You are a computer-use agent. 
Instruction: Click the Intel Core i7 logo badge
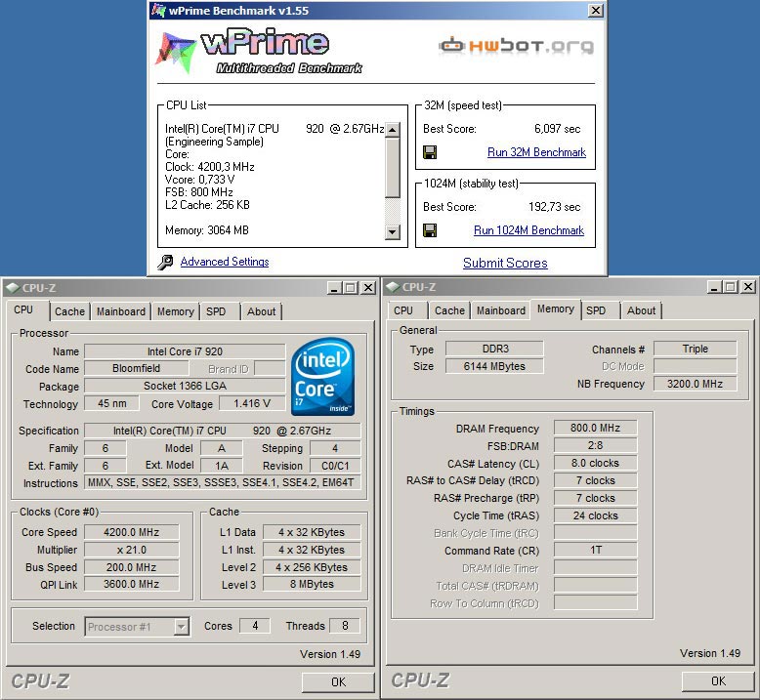click(322, 377)
